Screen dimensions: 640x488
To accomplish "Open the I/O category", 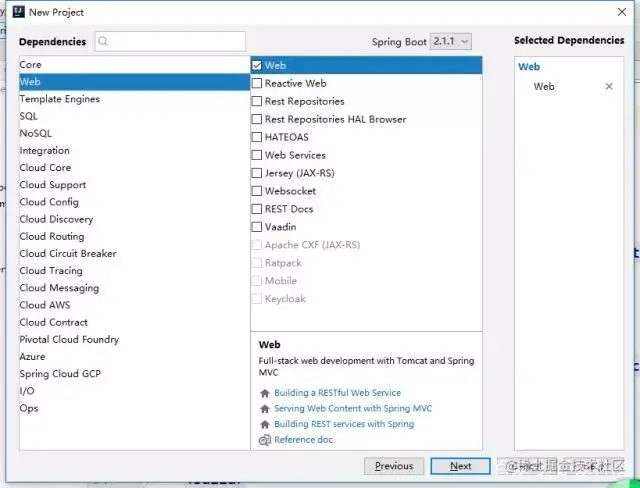I will point(134,390).
